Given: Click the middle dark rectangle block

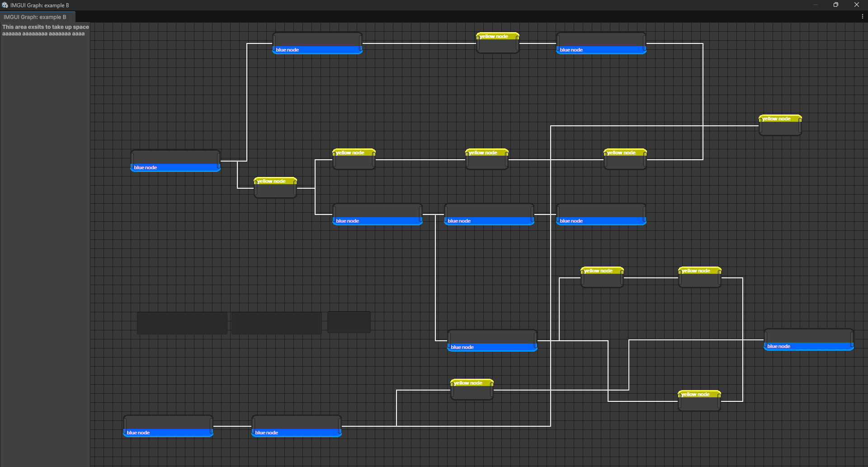Looking at the screenshot, I should click(x=276, y=323).
